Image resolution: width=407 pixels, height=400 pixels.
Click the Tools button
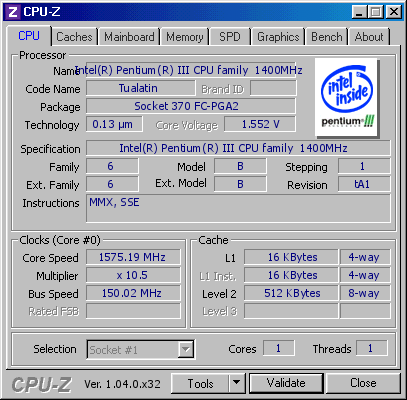(200, 383)
